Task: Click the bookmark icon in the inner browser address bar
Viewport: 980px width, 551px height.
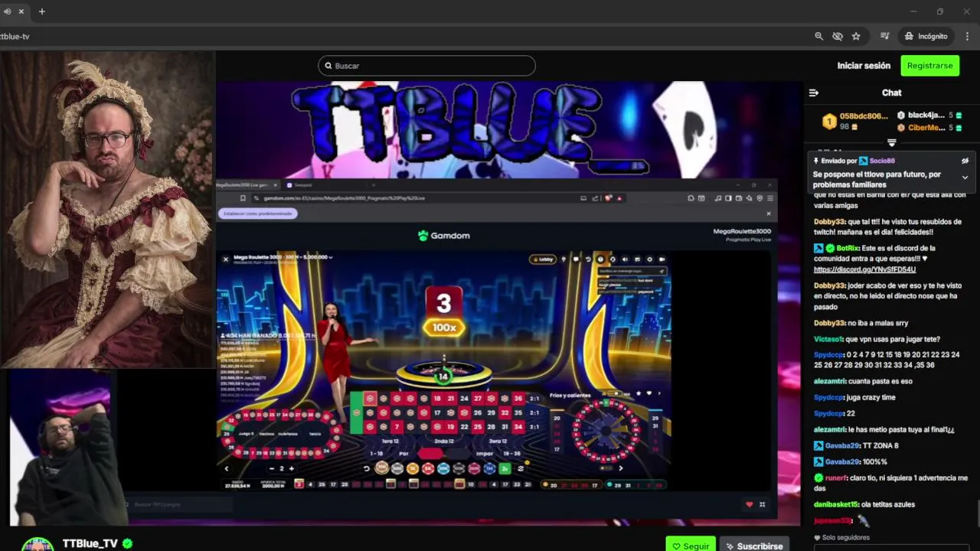Action: (x=243, y=198)
